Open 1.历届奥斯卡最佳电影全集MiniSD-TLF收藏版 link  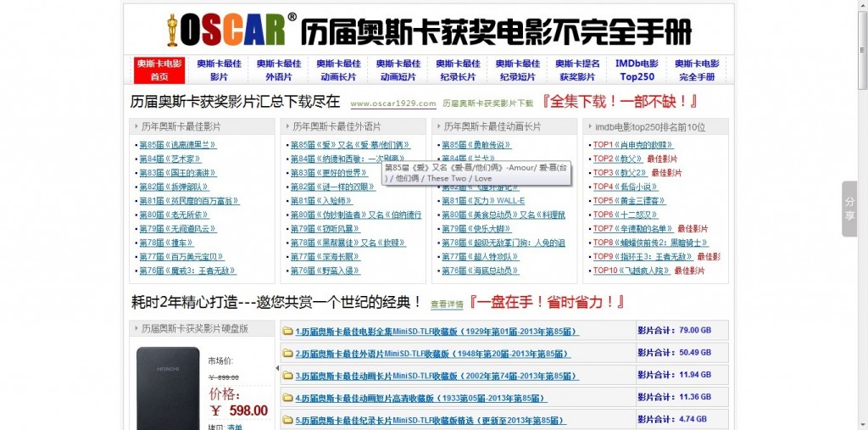click(x=437, y=332)
